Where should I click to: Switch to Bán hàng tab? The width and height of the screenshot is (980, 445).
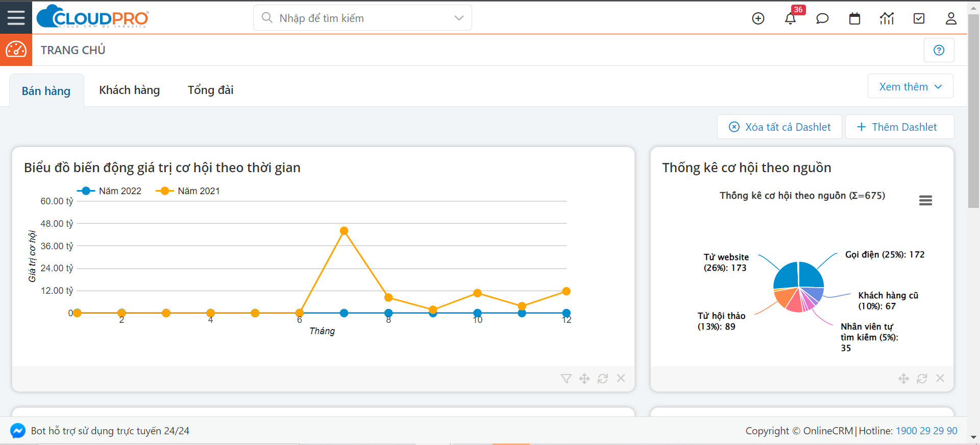pos(46,90)
